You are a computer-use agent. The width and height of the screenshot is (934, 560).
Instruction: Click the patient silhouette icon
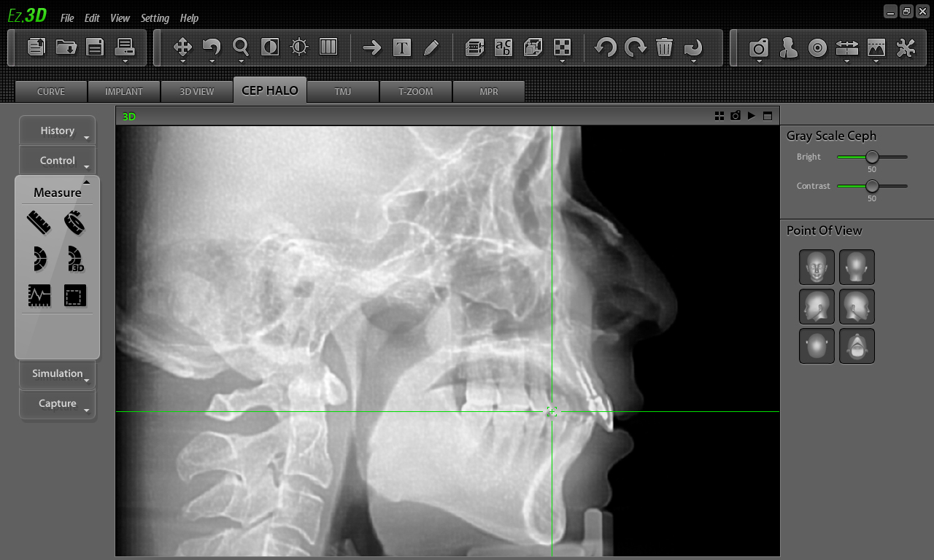(x=788, y=48)
